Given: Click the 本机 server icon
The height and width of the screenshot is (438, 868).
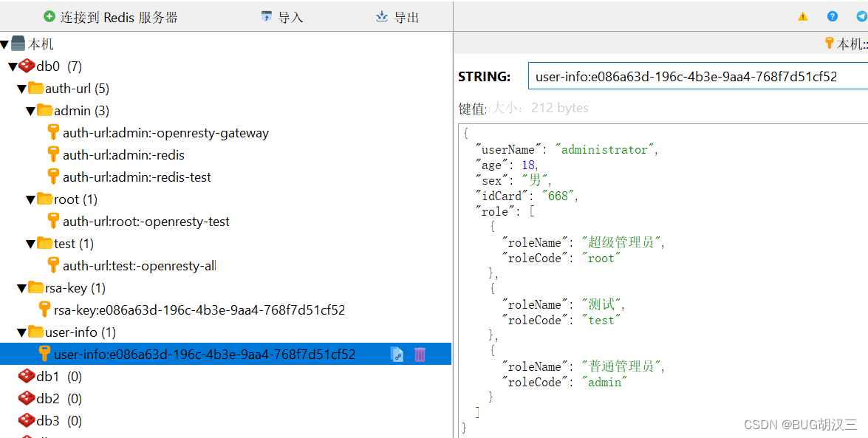Looking at the screenshot, I should pos(18,44).
